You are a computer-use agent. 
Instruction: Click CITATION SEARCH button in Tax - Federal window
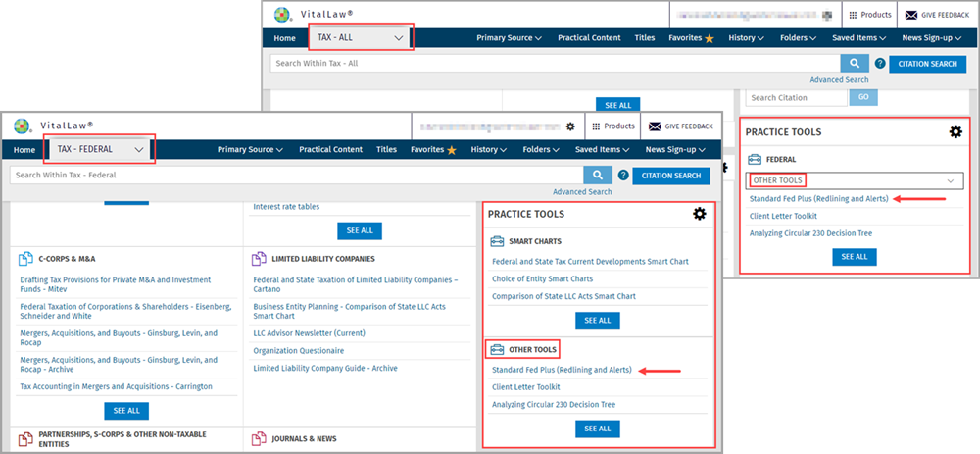(671, 176)
